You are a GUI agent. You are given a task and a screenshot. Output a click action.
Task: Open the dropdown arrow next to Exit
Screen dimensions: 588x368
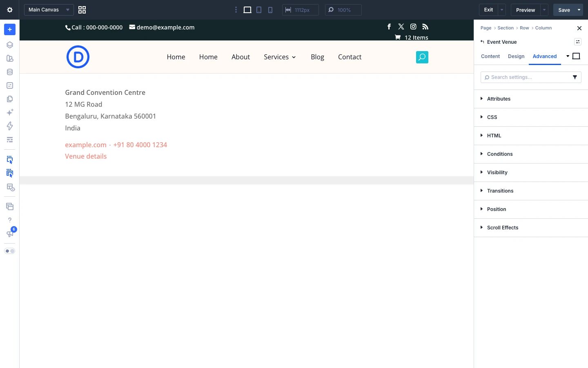[x=502, y=10]
